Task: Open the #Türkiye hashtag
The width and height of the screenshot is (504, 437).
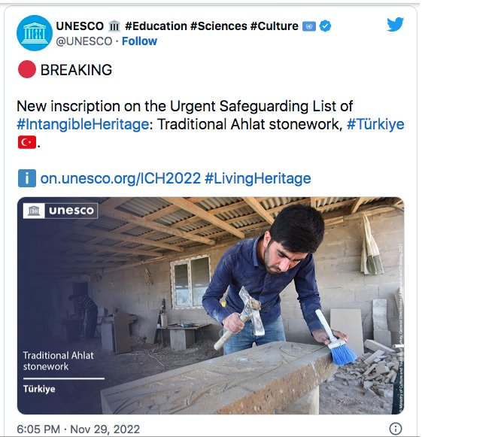Action: tap(375, 124)
